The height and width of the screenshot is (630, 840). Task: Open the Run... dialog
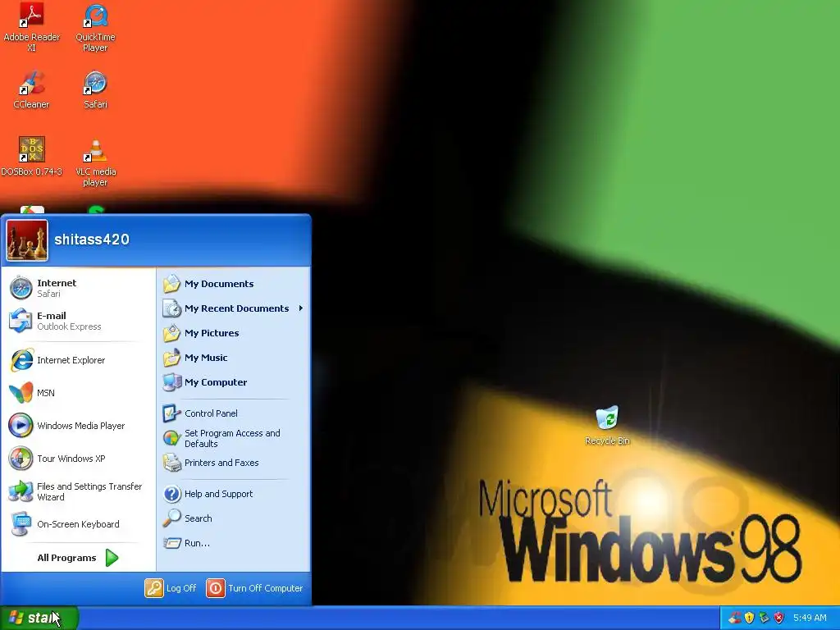(x=234, y=543)
